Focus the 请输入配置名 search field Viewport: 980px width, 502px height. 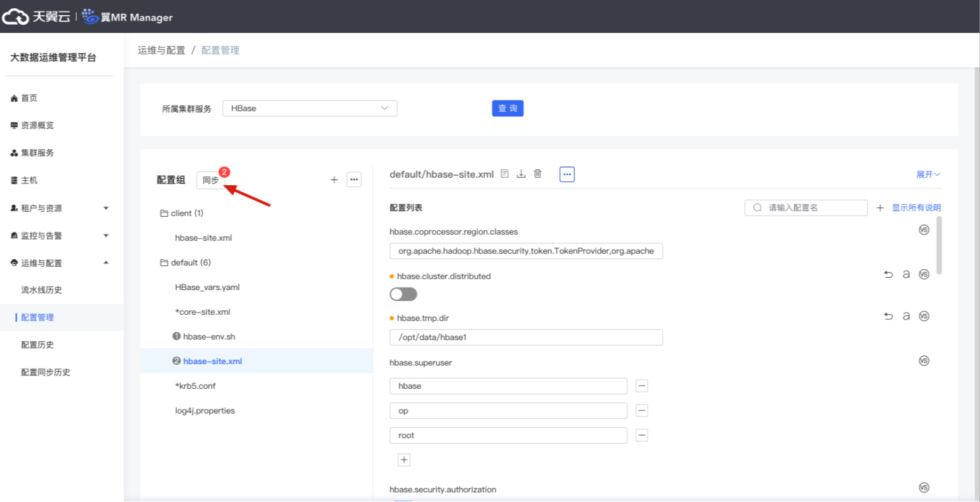tap(806, 208)
